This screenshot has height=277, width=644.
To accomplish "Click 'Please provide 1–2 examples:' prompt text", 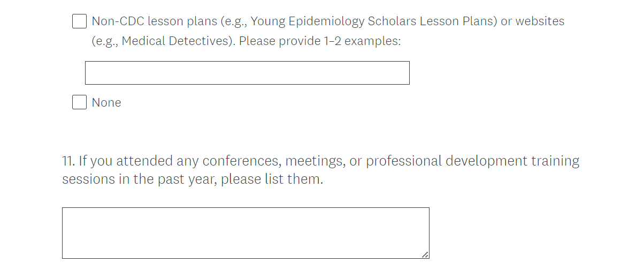I will point(319,41).
